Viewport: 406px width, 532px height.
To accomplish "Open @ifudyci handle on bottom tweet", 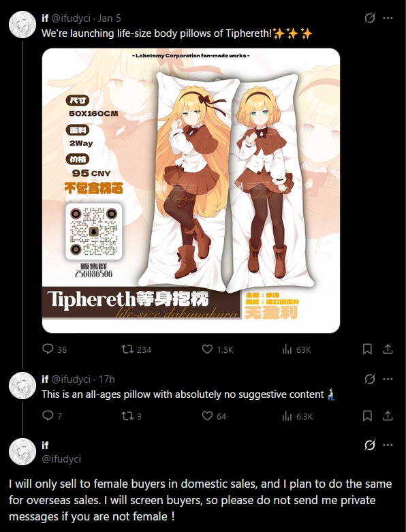I will coord(61,458).
